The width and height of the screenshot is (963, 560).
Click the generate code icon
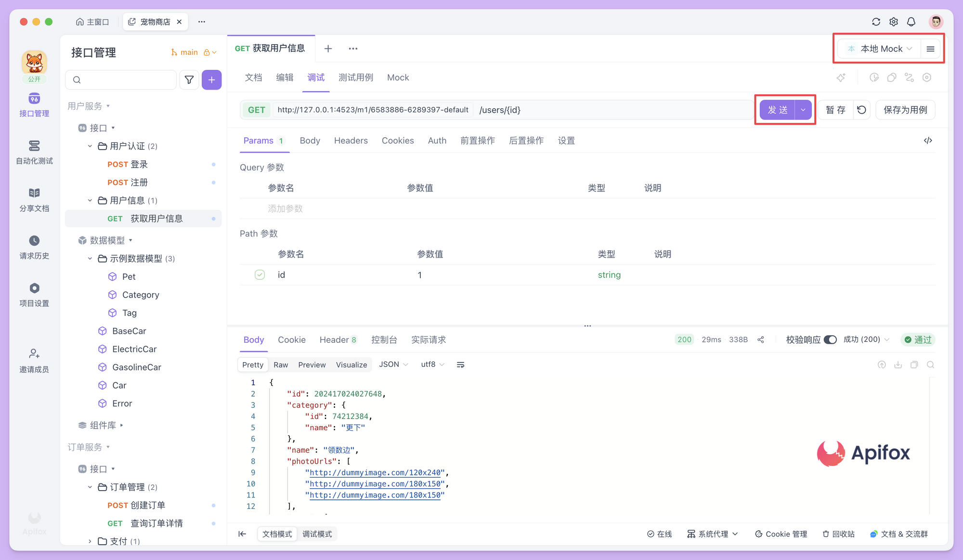pyautogui.click(x=928, y=141)
